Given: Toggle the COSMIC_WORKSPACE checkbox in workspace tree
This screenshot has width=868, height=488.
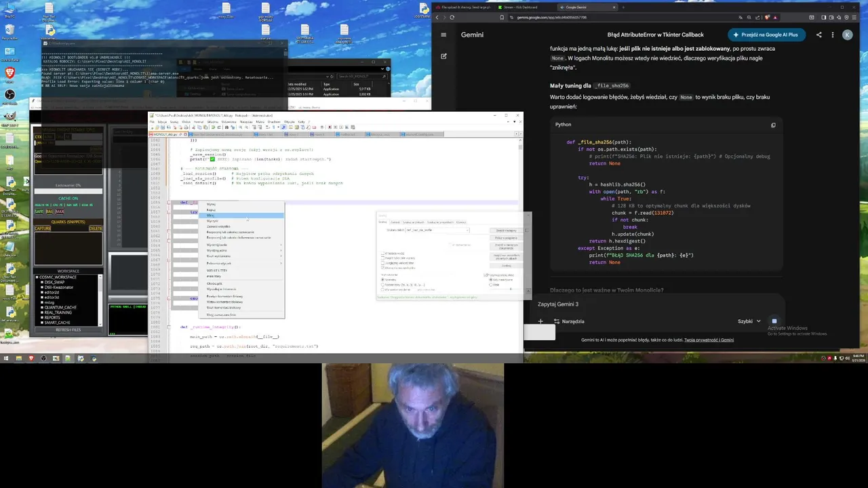Looking at the screenshot, I should click(37, 277).
